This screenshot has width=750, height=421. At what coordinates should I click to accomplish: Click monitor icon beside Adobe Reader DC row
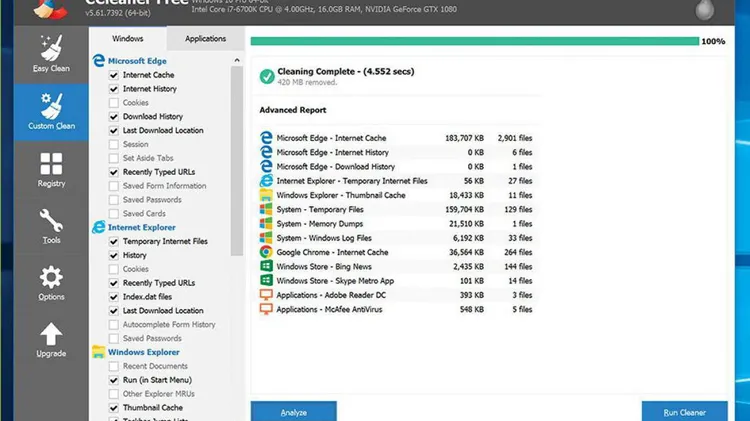[266, 295]
